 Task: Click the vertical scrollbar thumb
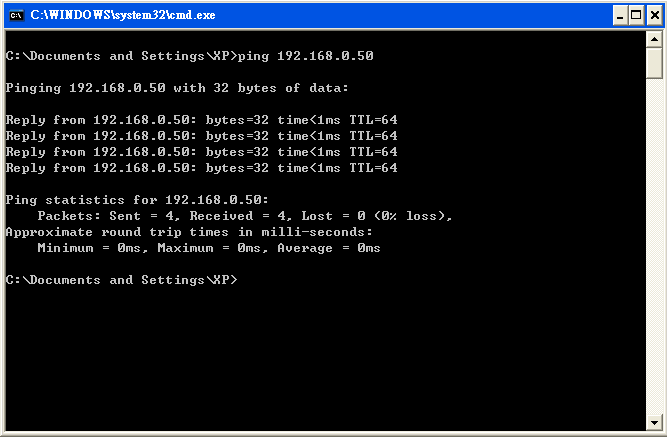tap(654, 63)
